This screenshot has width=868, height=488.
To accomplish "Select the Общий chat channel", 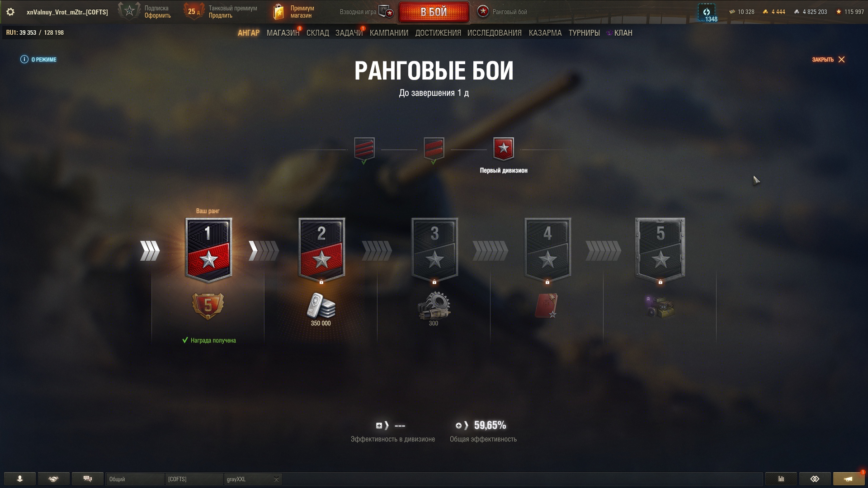I will [135, 479].
